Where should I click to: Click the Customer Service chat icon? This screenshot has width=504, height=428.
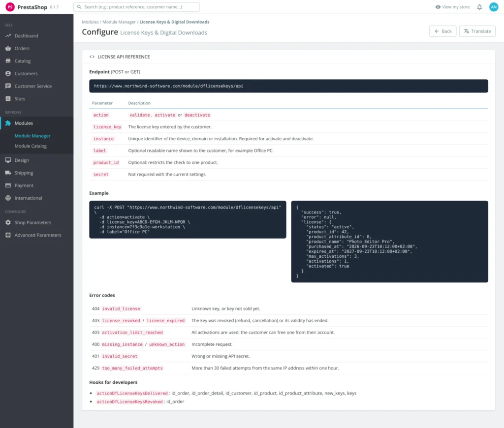click(8, 86)
